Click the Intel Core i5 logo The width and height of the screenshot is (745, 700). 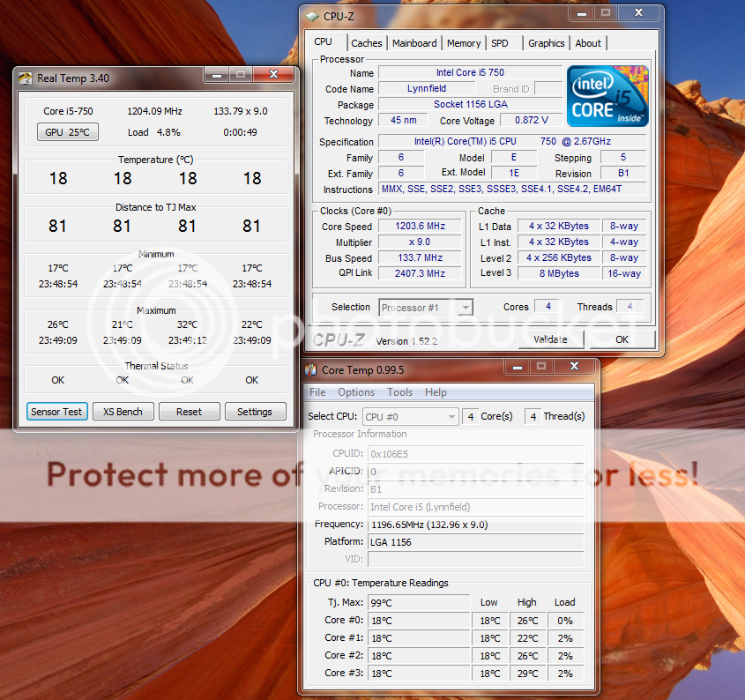coord(607,96)
